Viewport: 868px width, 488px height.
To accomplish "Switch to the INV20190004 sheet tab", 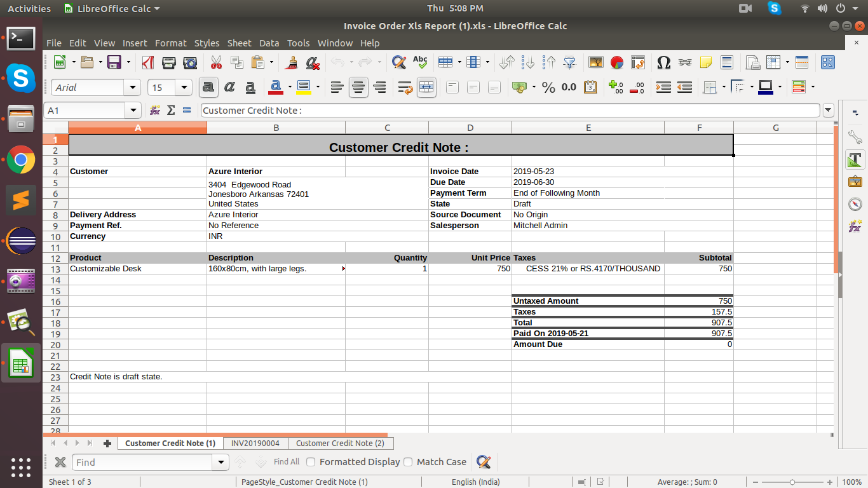I will (x=255, y=443).
